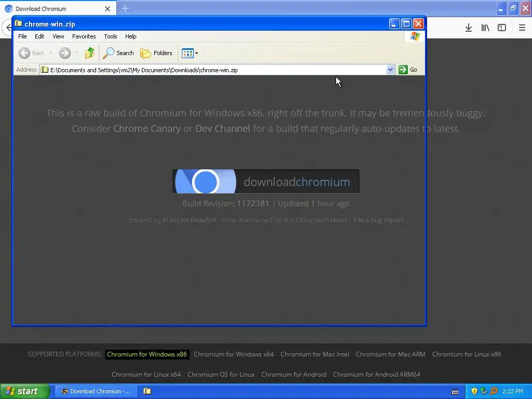Click the Forward arrow in the zip window
This screenshot has height=399, width=532.
coord(65,53)
